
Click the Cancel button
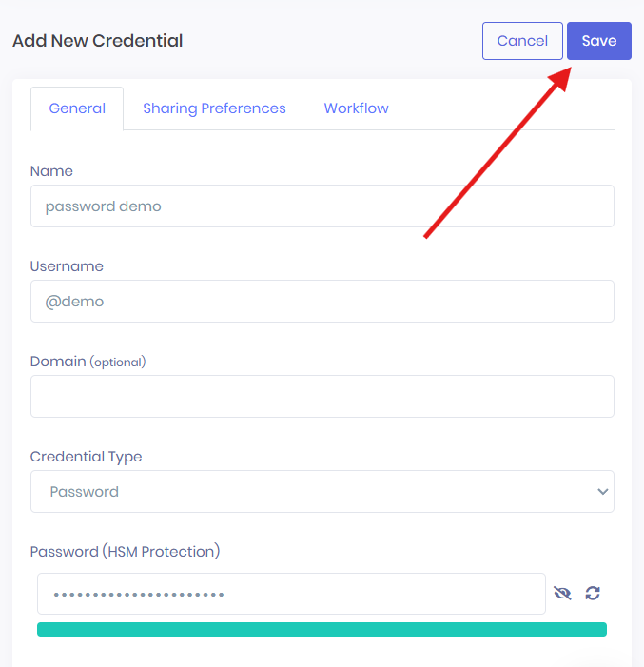(x=522, y=41)
